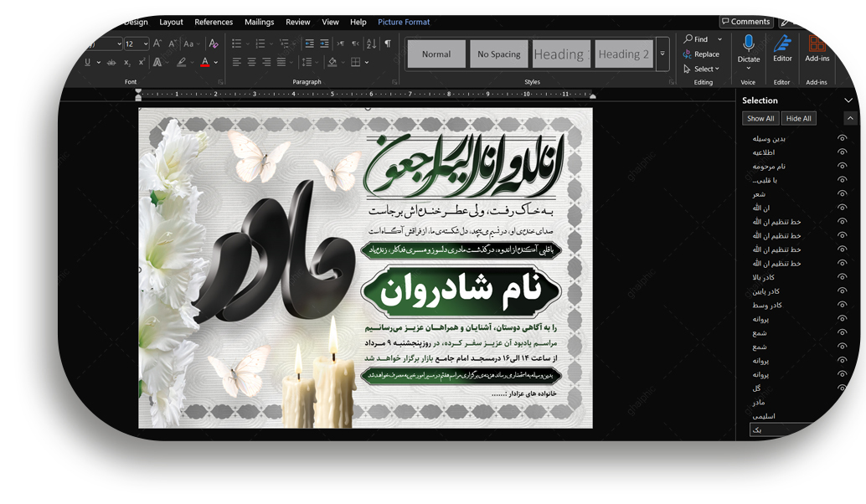Open the Picture Format tab
The height and width of the screenshot is (504, 866).
[x=403, y=22]
